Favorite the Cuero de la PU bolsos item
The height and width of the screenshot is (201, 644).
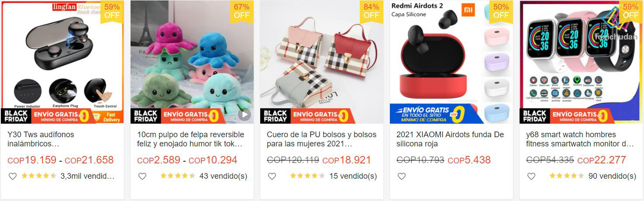(x=272, y=176)
